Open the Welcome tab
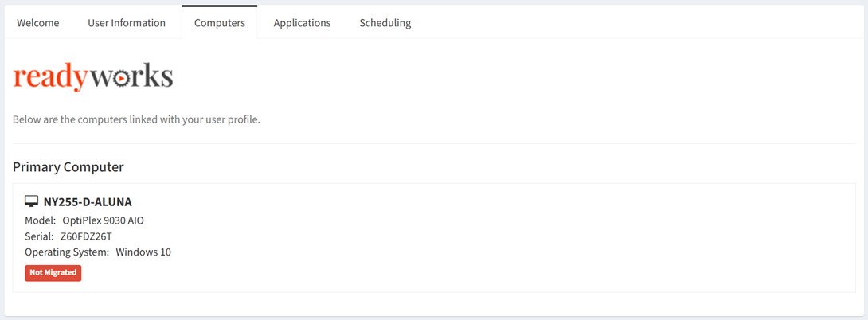 [x=37, y=23]
